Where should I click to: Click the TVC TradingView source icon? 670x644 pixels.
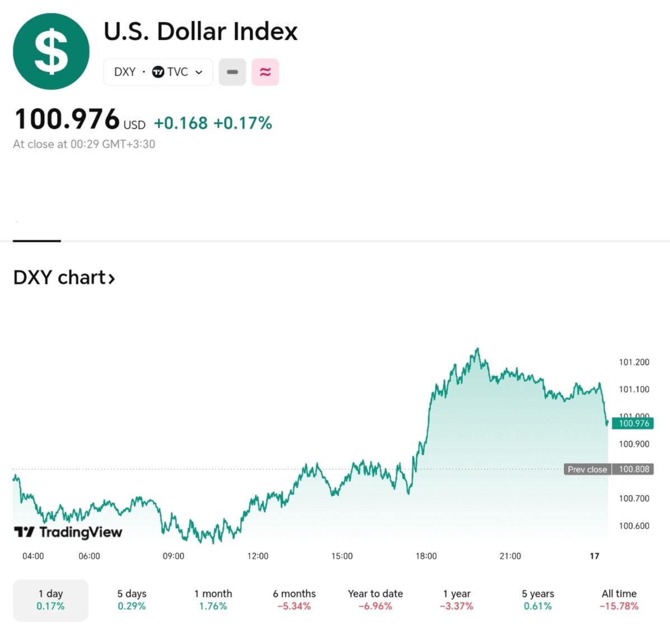pyautogui.click(x=158, y=72)
